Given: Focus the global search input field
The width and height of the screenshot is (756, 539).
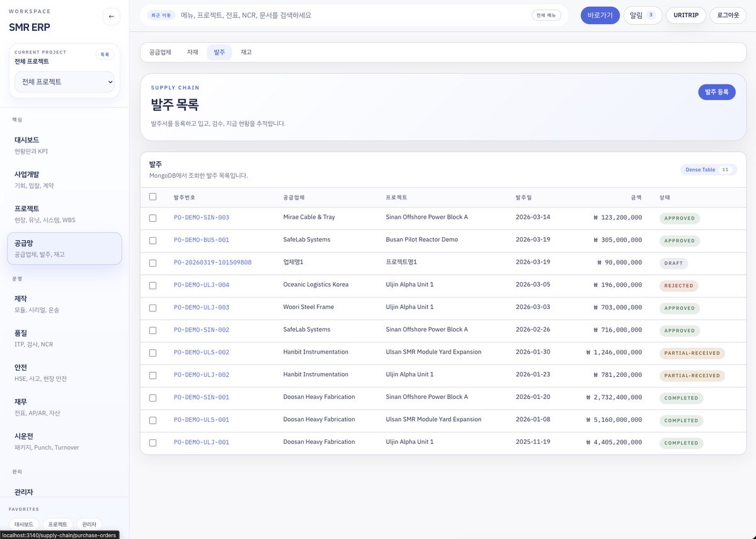Looking at the screenshot, I should coord(353,15).
